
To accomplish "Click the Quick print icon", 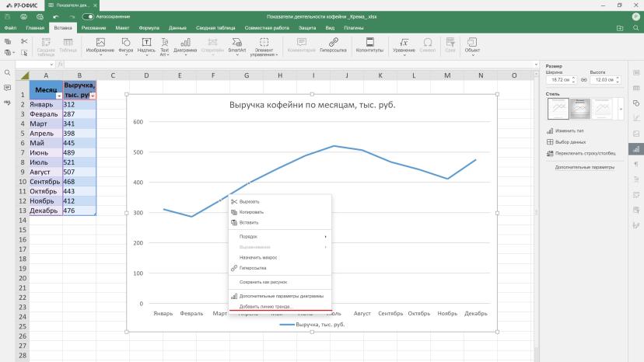I will pos(40,17).
